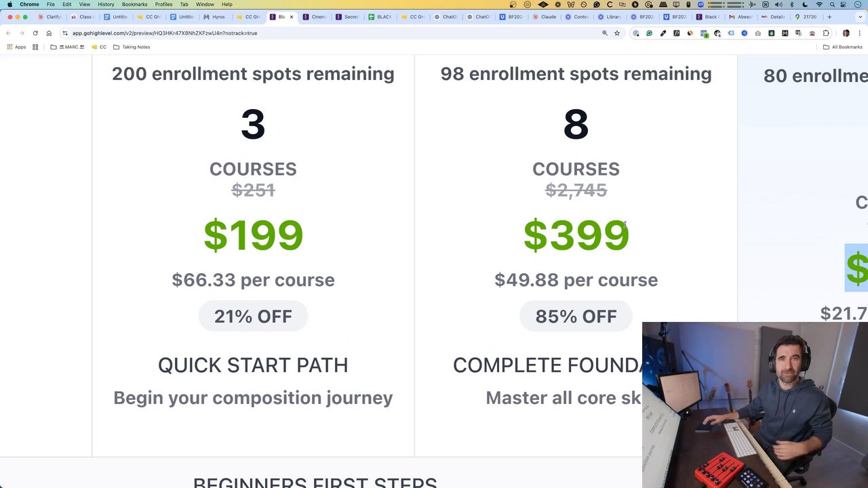Click the $199 Quick Start Path price
This screenshot has height=488, width=868.
pos(253,235)
